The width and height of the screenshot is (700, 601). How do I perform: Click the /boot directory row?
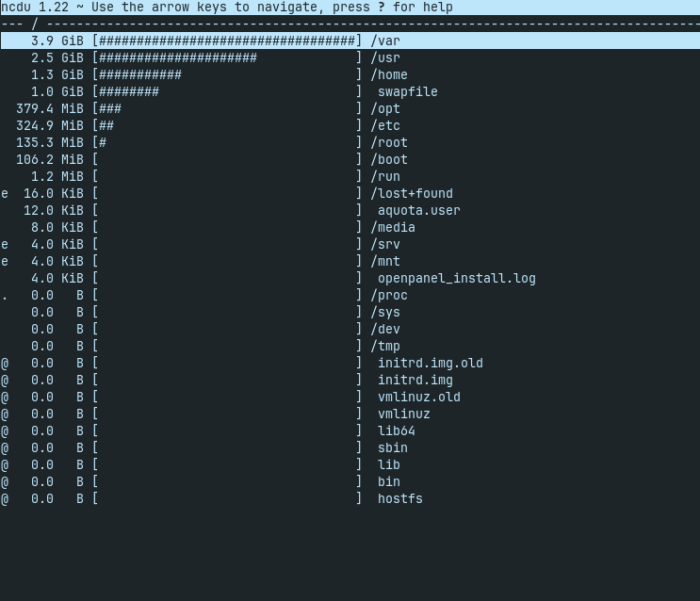[x=350, y=159]
